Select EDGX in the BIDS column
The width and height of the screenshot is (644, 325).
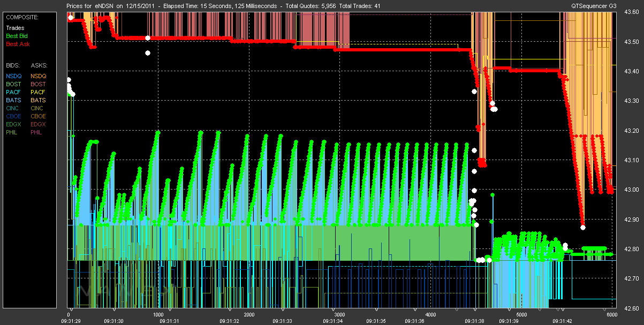pos(13,124)
